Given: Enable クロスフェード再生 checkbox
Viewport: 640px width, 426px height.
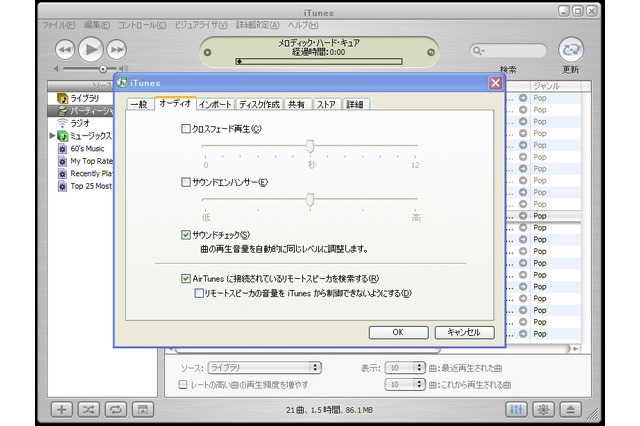Looking at the screenshot, I should [x=185, y=129].
